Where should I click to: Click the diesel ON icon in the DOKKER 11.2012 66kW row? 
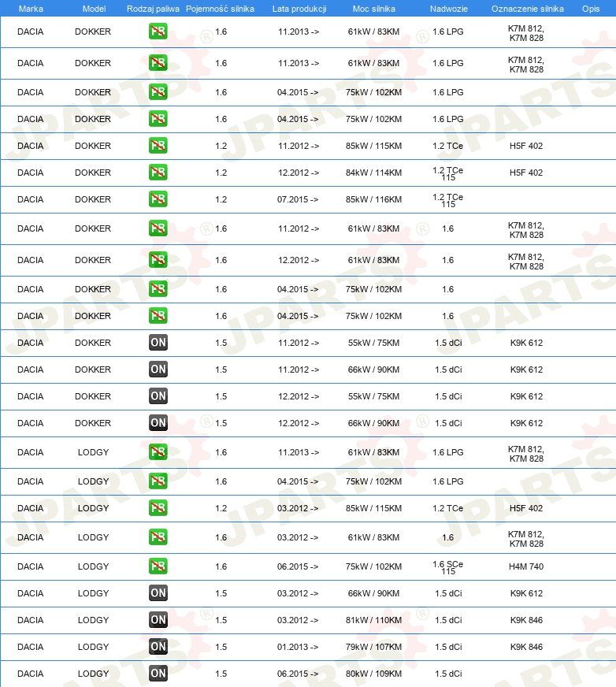click(x=158, y=369)
